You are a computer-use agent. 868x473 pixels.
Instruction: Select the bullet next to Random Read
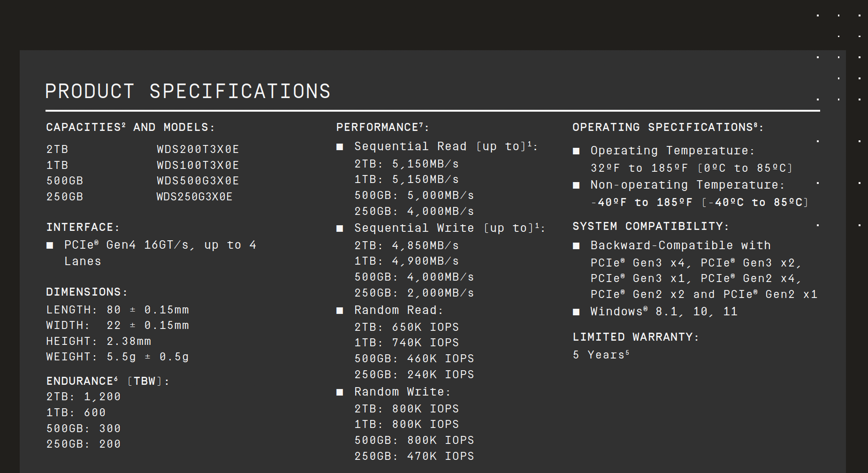[340, 311]
